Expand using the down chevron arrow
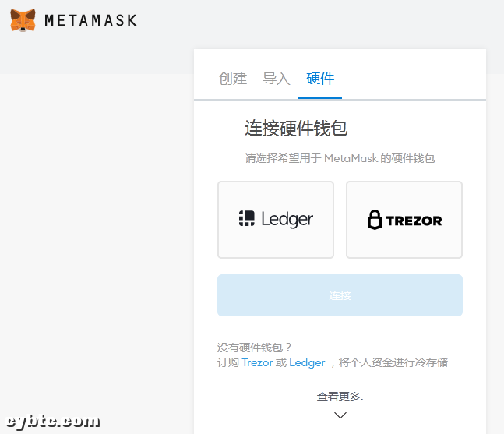504x434 pixels. (x=340, y=415)
